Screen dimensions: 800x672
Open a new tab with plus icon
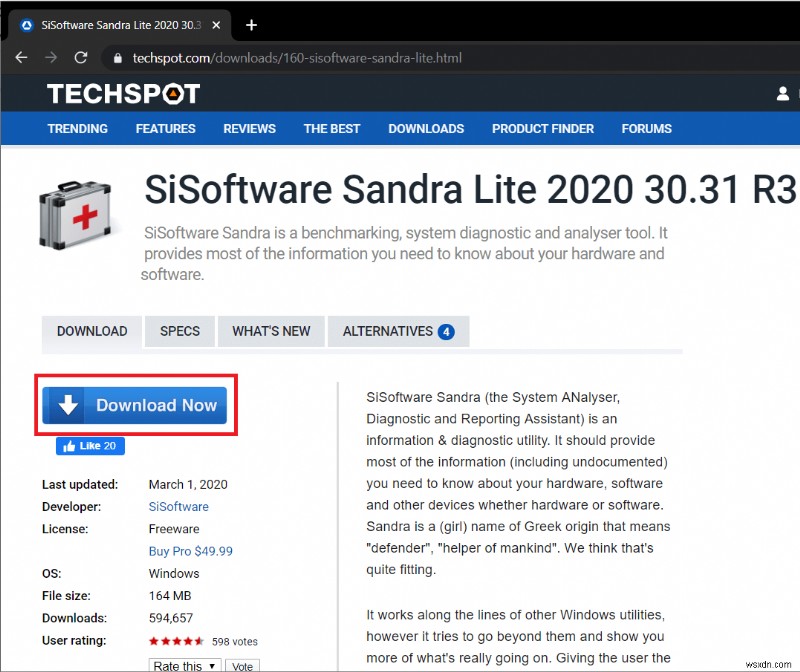point(251,24)
